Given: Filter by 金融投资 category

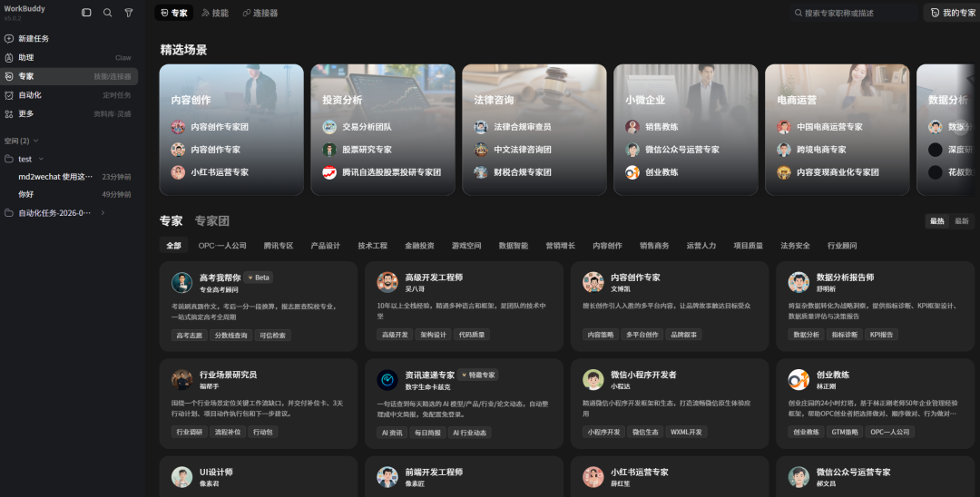Looking at the screenshot, I should coord(419,246).
